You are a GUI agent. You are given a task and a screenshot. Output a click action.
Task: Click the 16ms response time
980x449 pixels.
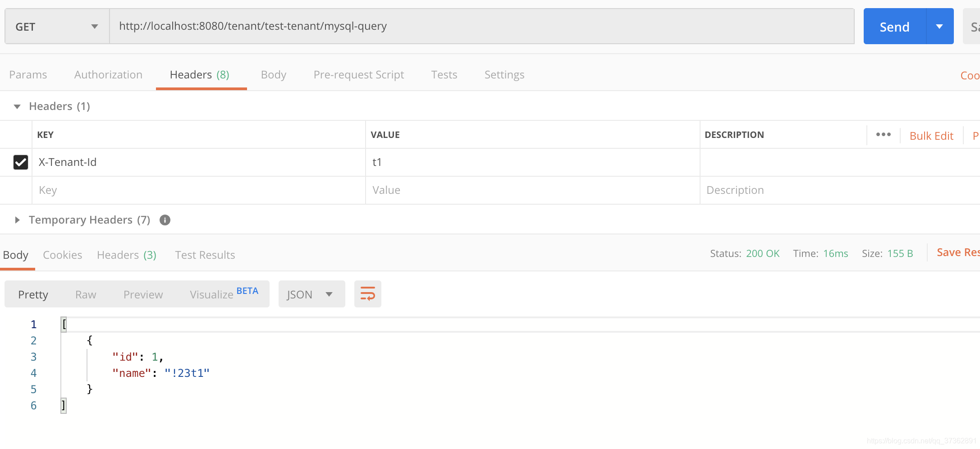pyautogui.click(x=836, y=253)
